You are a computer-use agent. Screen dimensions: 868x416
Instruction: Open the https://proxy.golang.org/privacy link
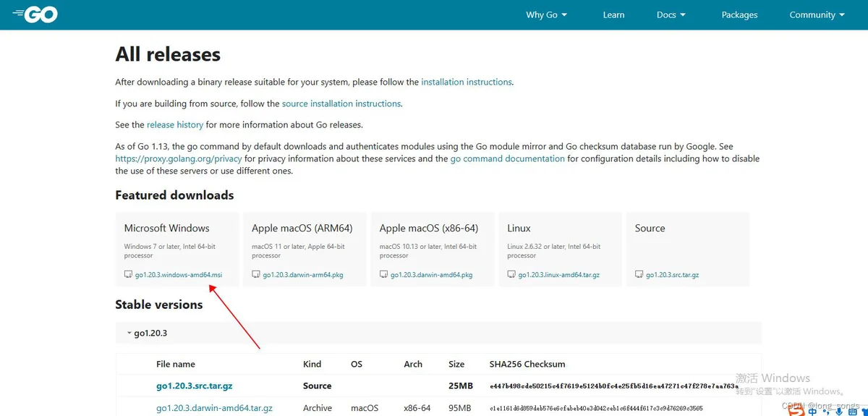179,158
